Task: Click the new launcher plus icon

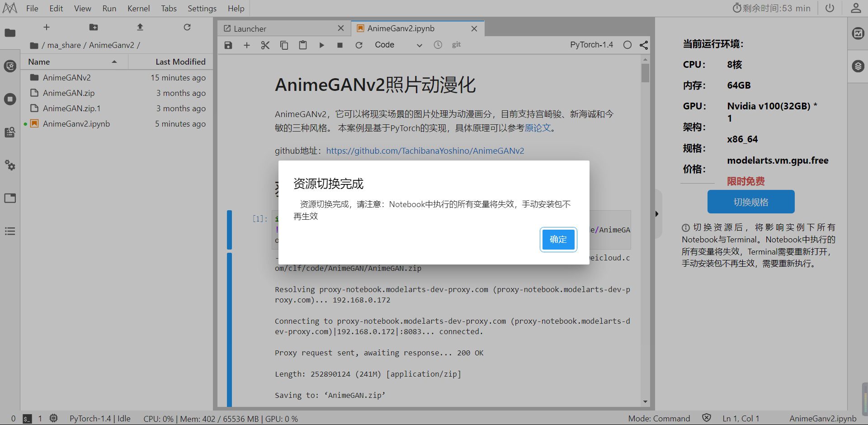Action: point(47,27)
